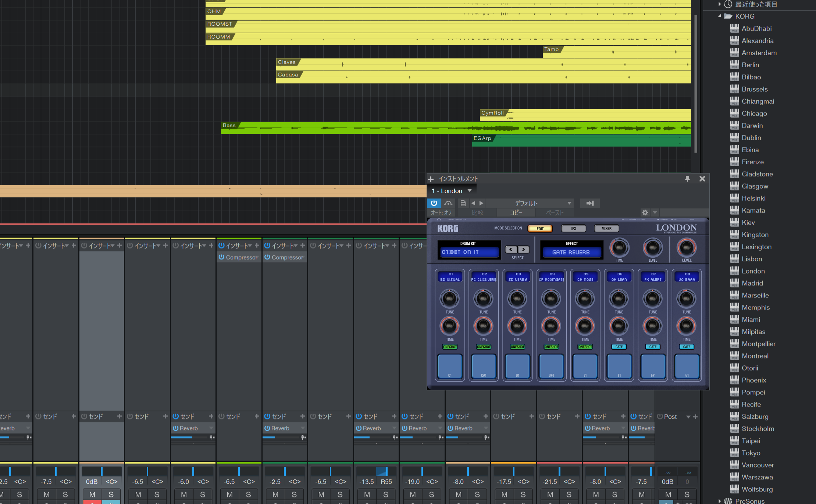Click the VST icon beside Chicago
Viewport: 816px width, 504px height.
click(x=735, y=113)
